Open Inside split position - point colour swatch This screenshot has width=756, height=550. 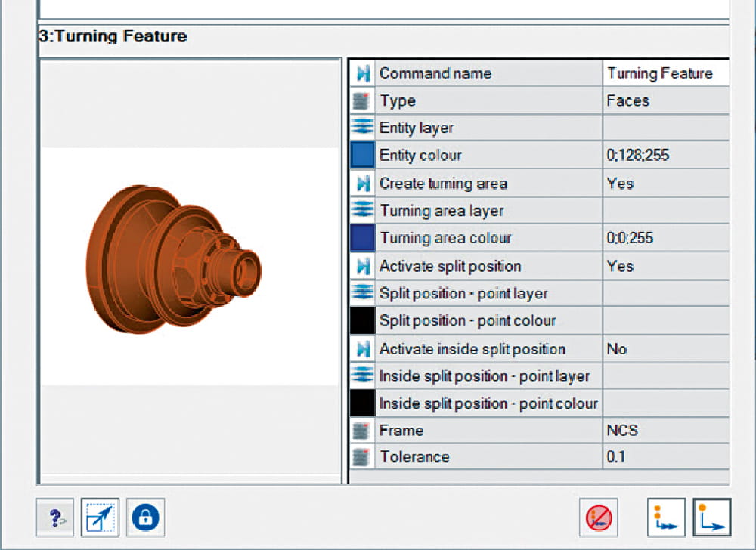click(363, 403)
